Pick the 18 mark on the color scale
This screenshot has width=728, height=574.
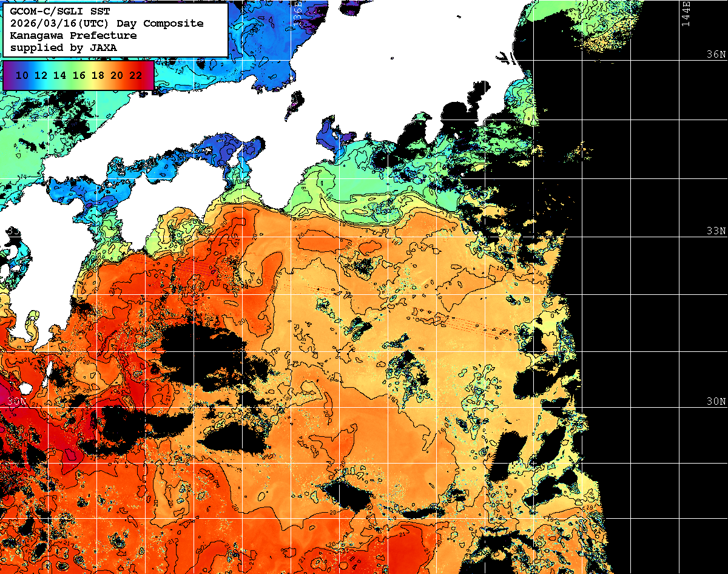point(98,75)
